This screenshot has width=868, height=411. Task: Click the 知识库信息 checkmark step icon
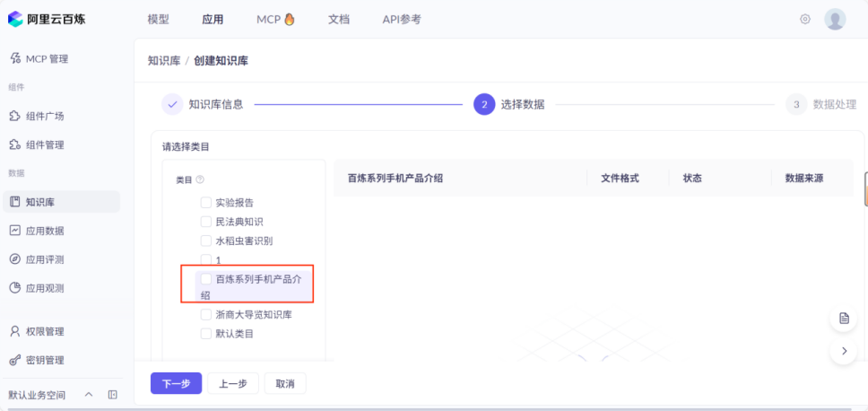tap(172, 104)
